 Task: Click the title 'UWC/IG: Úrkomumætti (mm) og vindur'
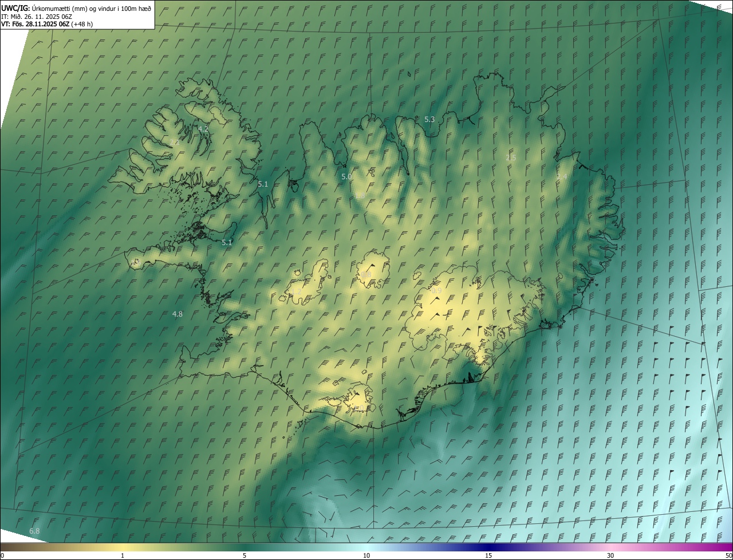coord(76,8)
